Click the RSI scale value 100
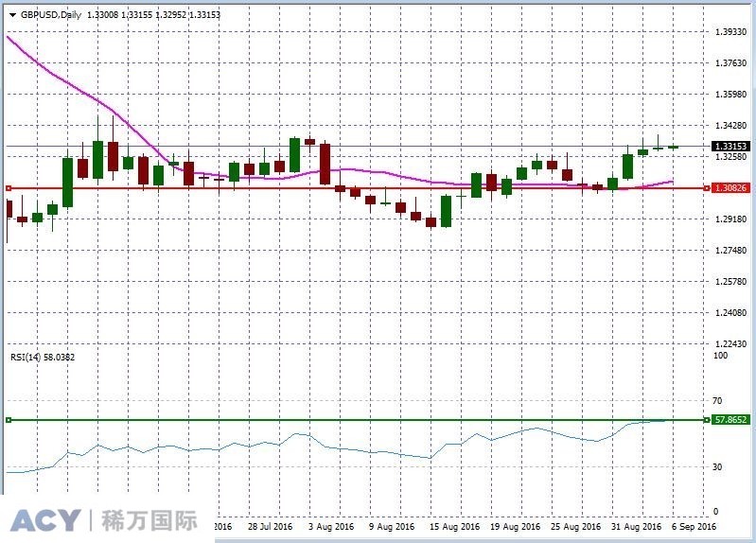 (x=720, y=356)
